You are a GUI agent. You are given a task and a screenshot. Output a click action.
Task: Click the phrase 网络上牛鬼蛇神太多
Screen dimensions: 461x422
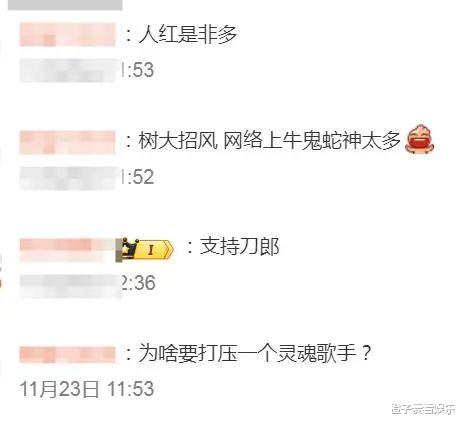[x=312, y=140]
